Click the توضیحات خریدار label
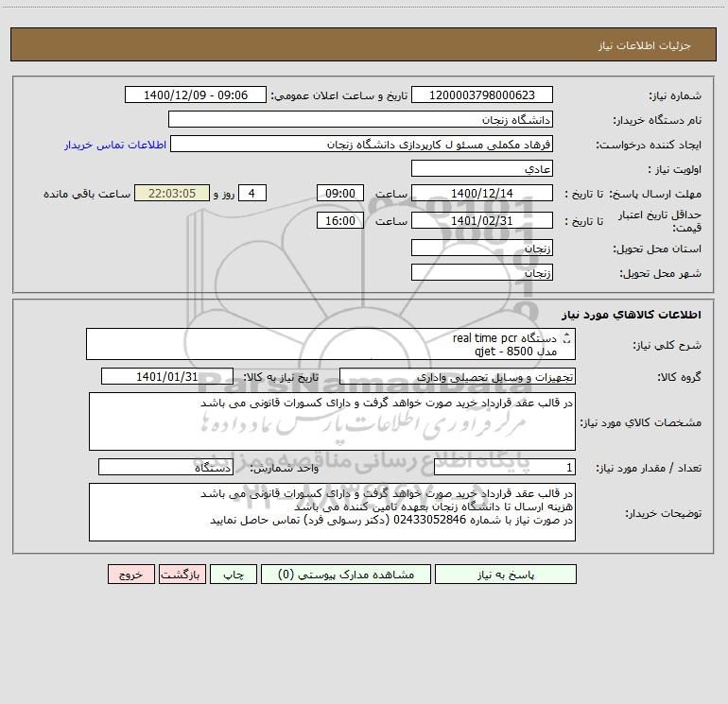 [x=663, y=513]
